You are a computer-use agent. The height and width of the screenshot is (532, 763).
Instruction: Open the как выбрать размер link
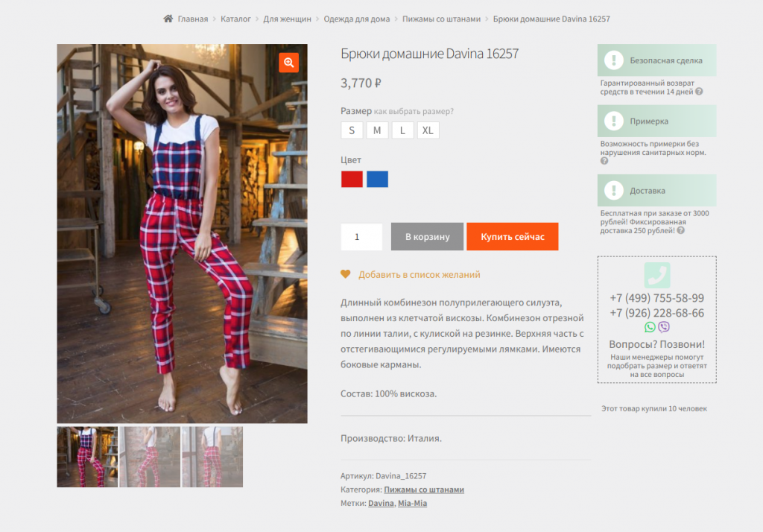point(414,112)
